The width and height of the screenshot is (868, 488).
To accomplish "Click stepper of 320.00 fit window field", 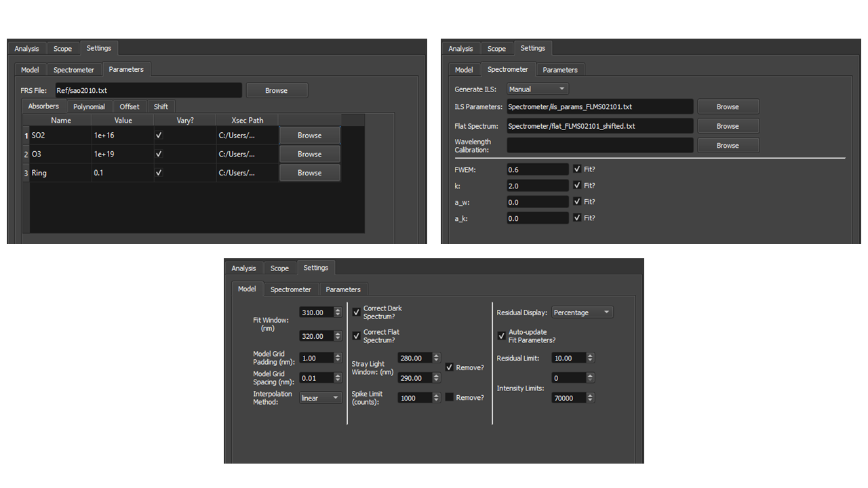I will (x=338, y=336).
